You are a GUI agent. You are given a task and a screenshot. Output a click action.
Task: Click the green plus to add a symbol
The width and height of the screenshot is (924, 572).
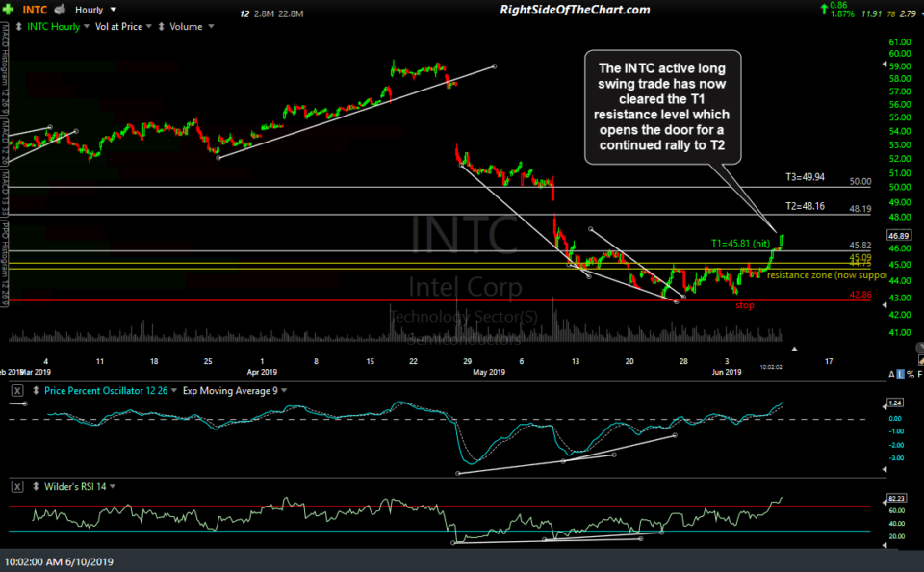pyautogui.click(x=8, y=9)
